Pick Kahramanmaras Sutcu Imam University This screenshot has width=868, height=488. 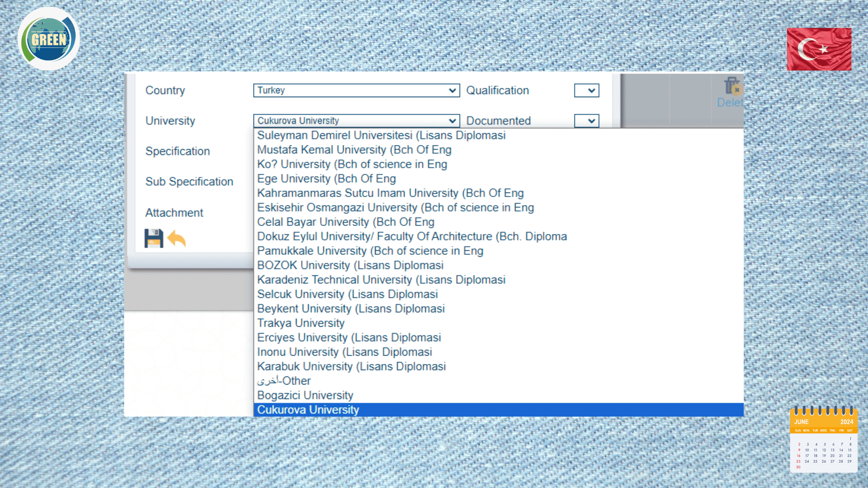pyautogui.click(x=390, y=193)
